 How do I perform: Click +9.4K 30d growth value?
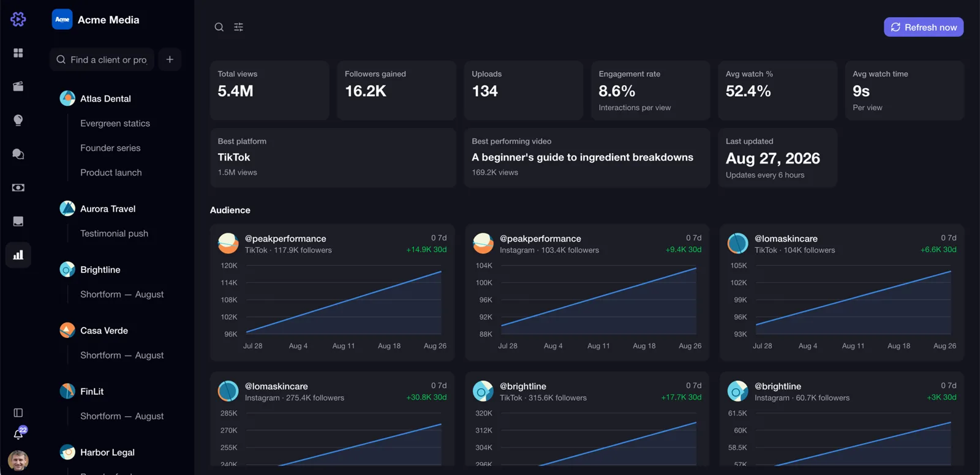click(684, 250)
